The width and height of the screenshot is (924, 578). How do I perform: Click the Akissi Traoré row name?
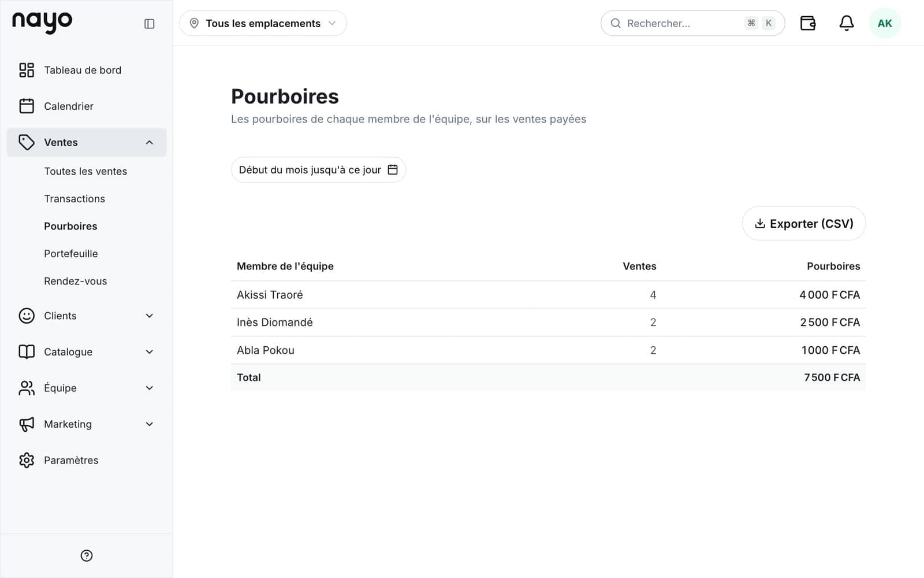pyautogui.click(x=270, y=295)
